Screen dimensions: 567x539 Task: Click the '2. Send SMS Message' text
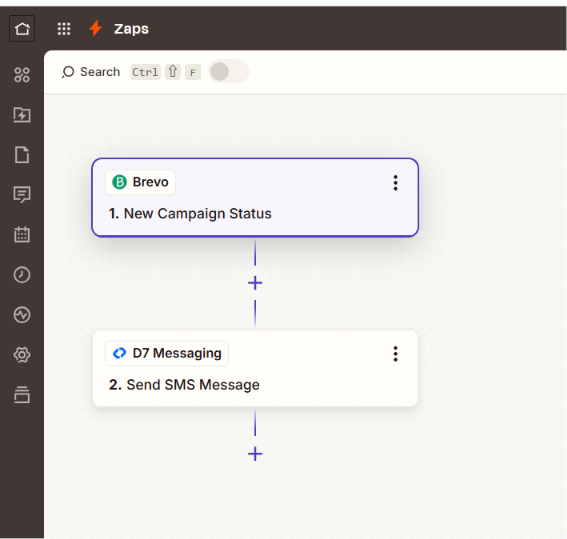[x=184, y=385]
